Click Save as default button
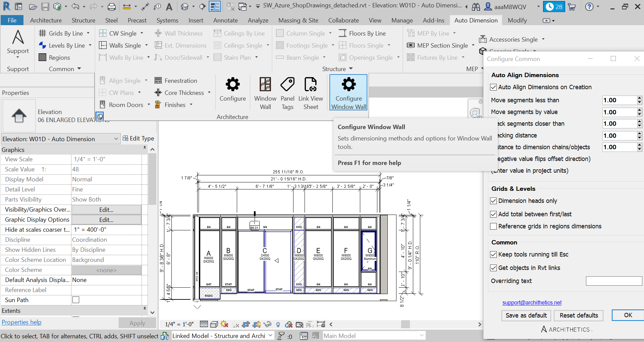This screenshot has height=342, width=644. tap(526, 316)
